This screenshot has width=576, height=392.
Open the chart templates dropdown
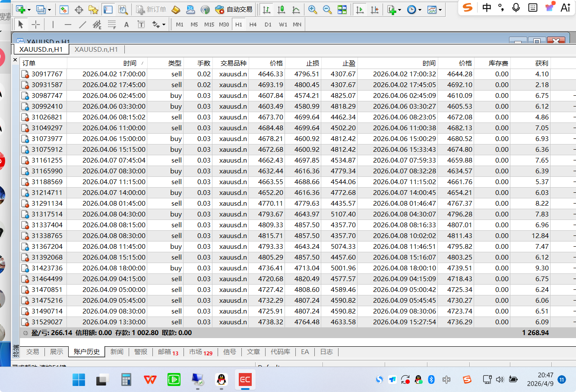coord(434,9)
